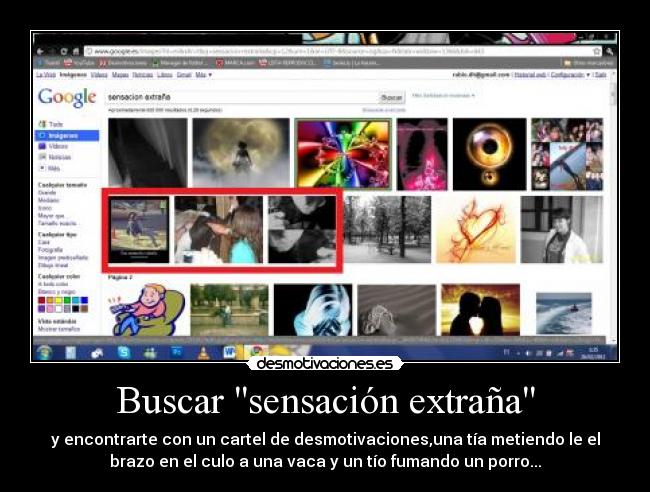Open Más dropdown in top navigation
650x492 pixels.
click(204, 75)
